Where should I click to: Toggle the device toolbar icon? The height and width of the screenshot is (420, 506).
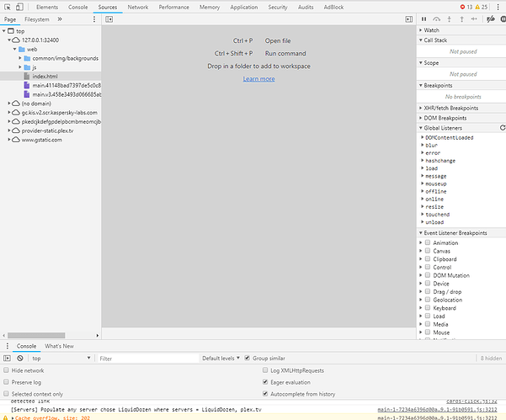pos(19,7)
